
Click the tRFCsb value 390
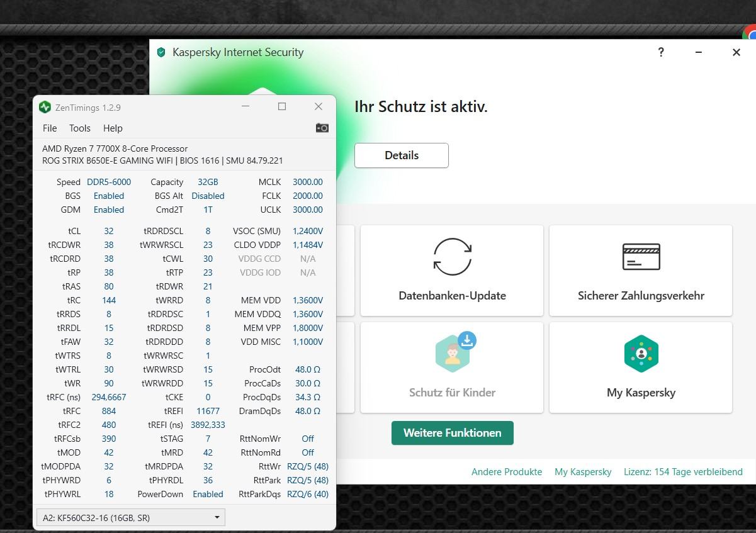pyautogui.click(x=109, y=439)
